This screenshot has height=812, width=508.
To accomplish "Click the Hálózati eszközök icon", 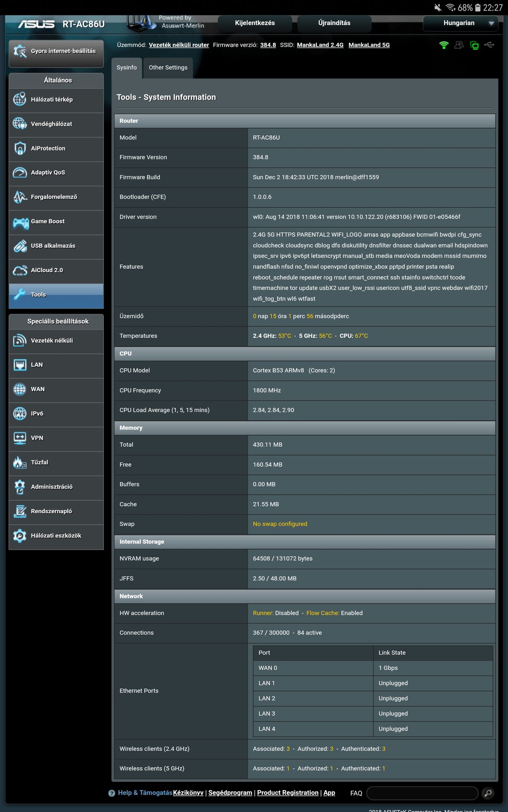I will point(20,536).
